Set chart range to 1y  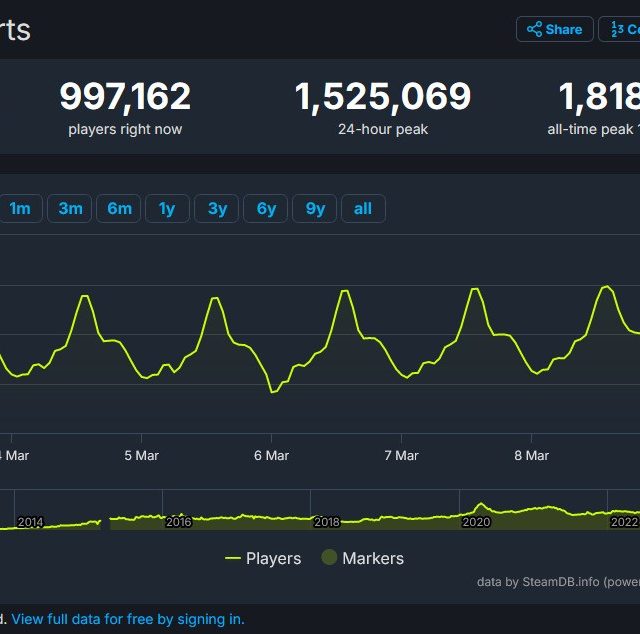[x=167, y=208]
